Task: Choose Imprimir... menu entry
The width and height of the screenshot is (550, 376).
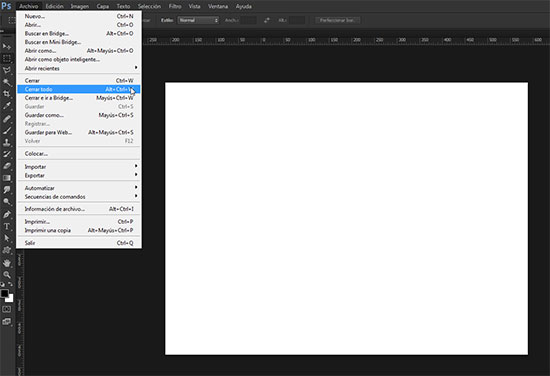Action: (x=79, y=222)
